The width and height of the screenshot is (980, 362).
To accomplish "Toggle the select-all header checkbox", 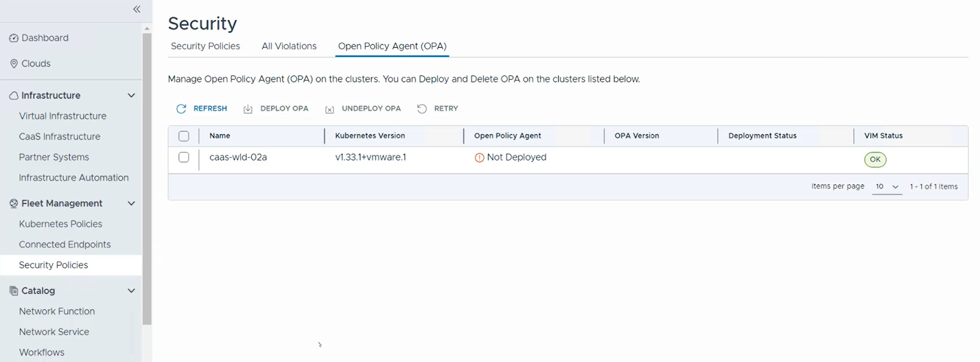I will 184,136.
